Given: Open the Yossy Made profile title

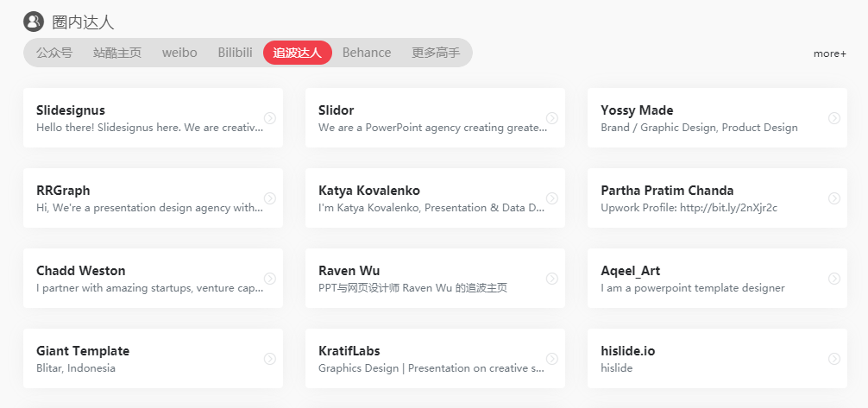Looking at the screenshot, I should 637,110.
